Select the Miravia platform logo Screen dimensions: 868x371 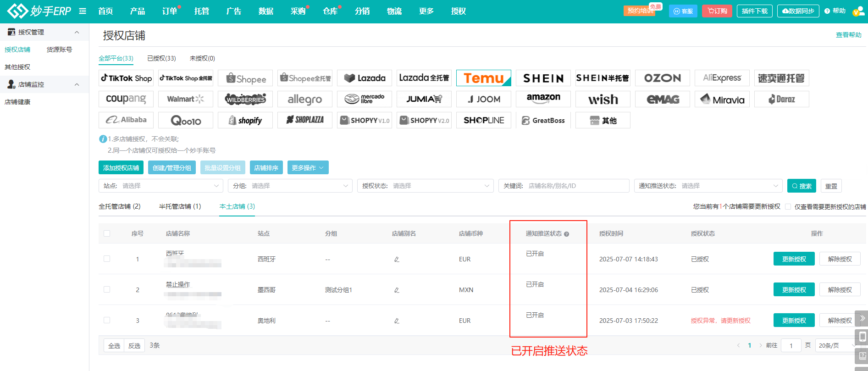pos(722,99)
